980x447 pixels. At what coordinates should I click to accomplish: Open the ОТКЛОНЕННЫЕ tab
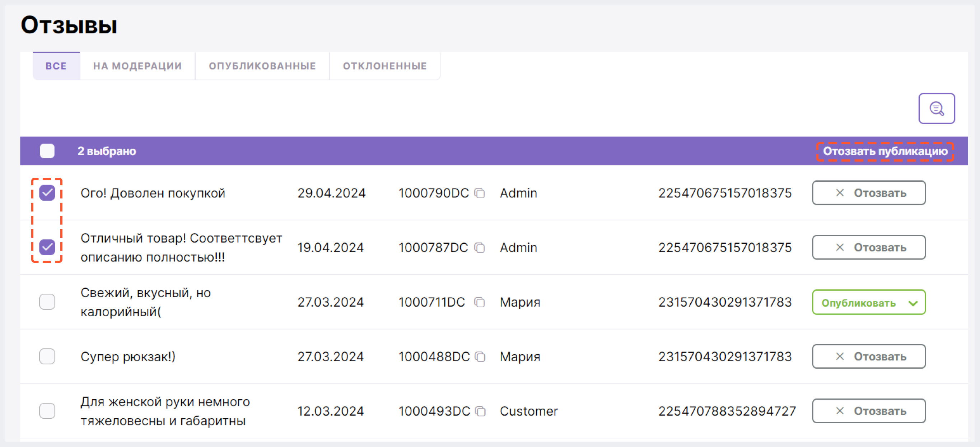tap(384, 66)
